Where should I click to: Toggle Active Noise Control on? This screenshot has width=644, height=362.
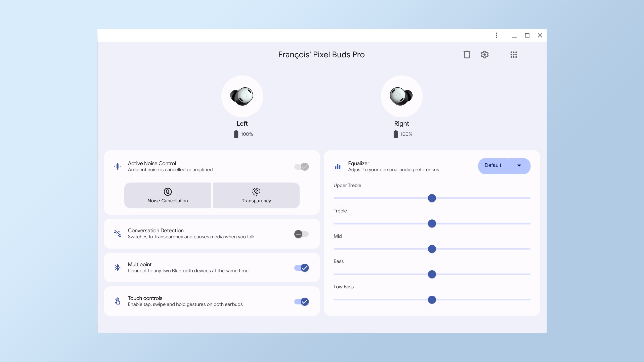click(301, 166)
